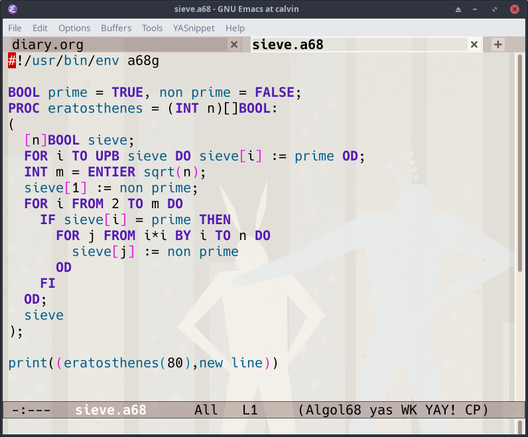Click the echo area minibuffer
Viewport: 528px width, 437px height.
[259, 426]
